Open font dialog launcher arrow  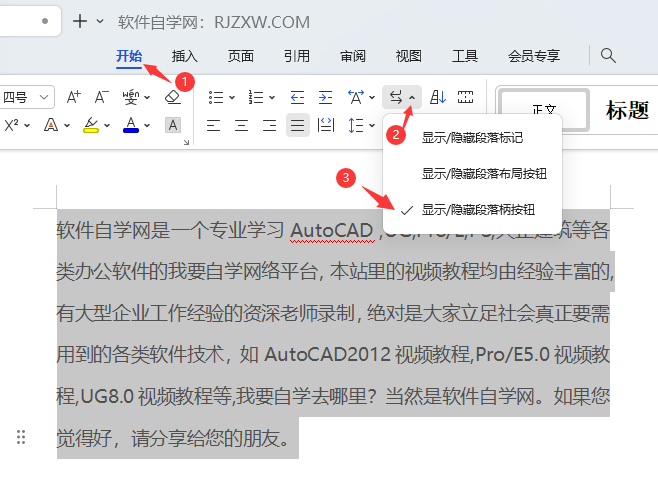186,143
